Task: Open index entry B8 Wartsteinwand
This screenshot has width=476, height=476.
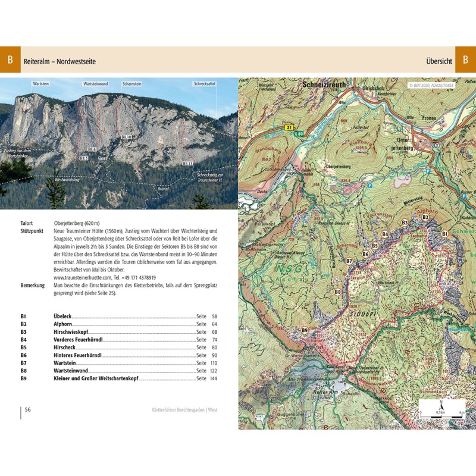Action: tap(118, 371)
